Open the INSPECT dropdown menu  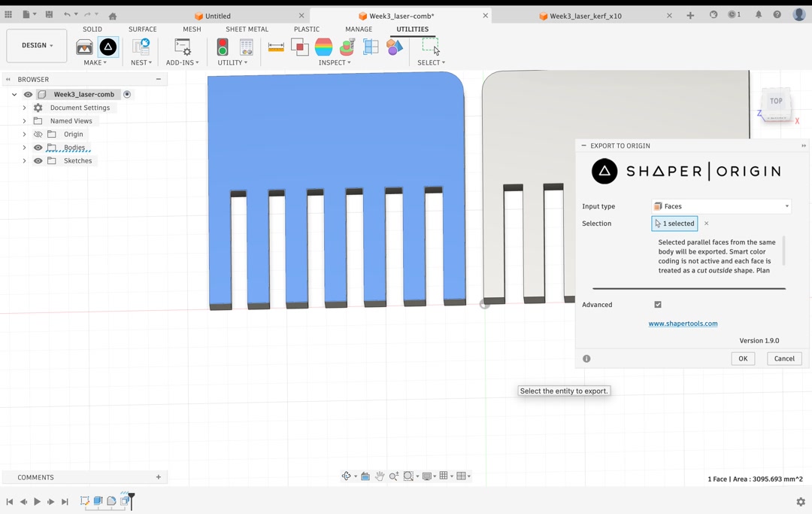pyautogui.click(x=335, y=62)
